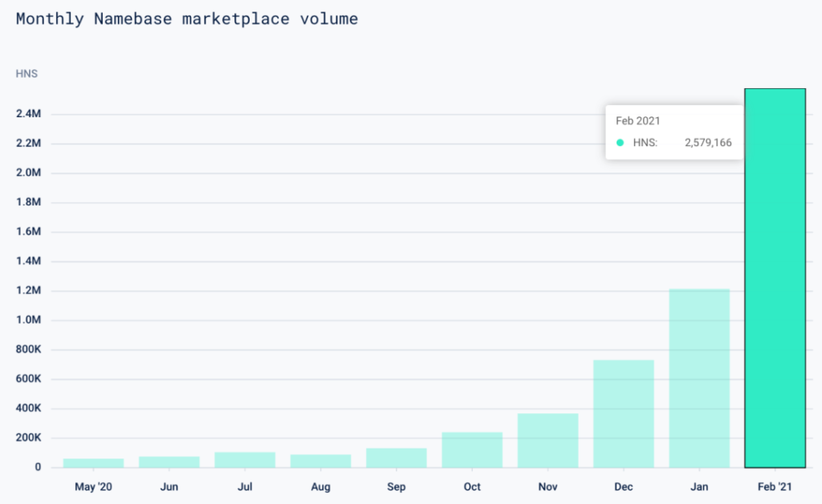Screen dimensions: 822x504
Task: Click the 2.0M y-axis label
Action: [28, 173]
